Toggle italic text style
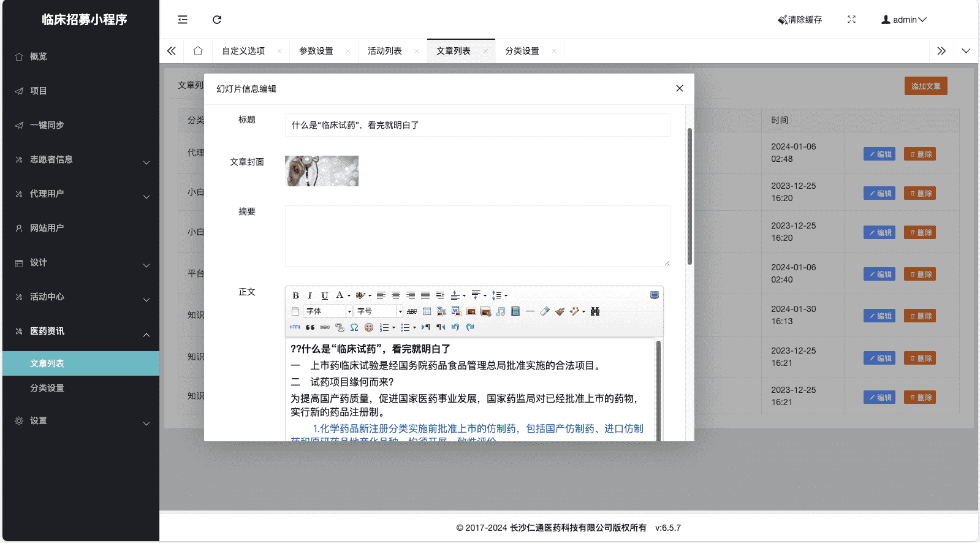The height and width of the screenshot is (543, 980). pyautogui.click(x=310, y=295)
